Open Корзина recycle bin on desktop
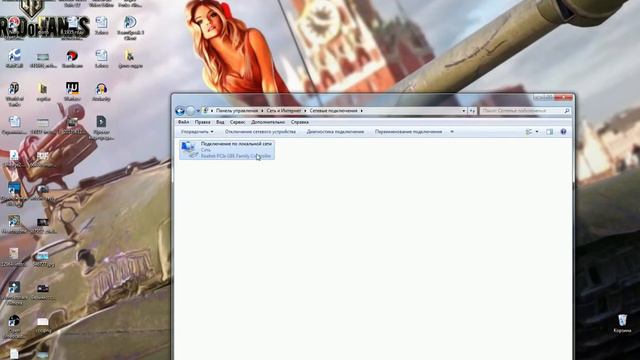Viewport: 640px width, 360px height. [622, 324]
